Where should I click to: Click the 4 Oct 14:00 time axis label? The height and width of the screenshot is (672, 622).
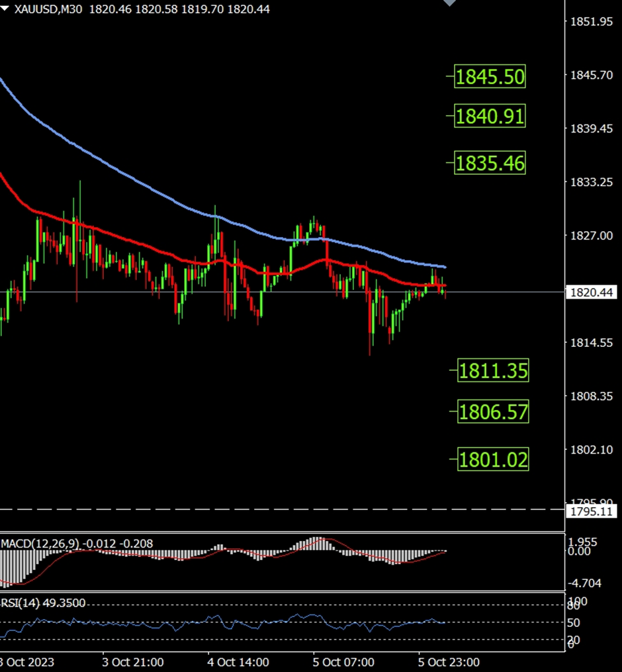click(x=238, y=662)
